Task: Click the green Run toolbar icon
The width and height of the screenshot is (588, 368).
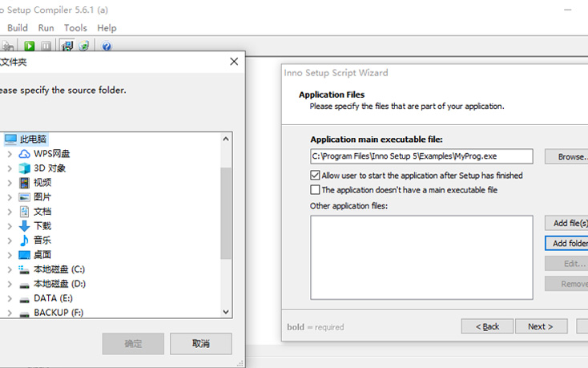Action: coord(30,46)
